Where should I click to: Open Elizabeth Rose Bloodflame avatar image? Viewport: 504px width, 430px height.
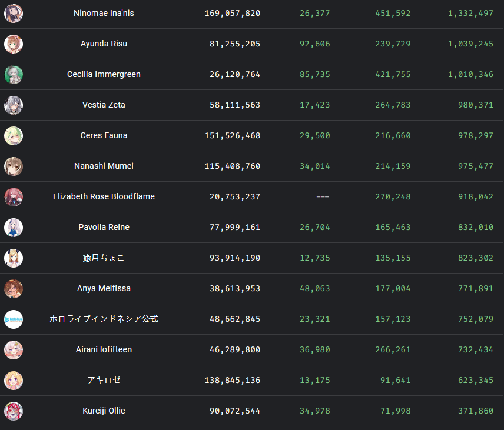14,197
